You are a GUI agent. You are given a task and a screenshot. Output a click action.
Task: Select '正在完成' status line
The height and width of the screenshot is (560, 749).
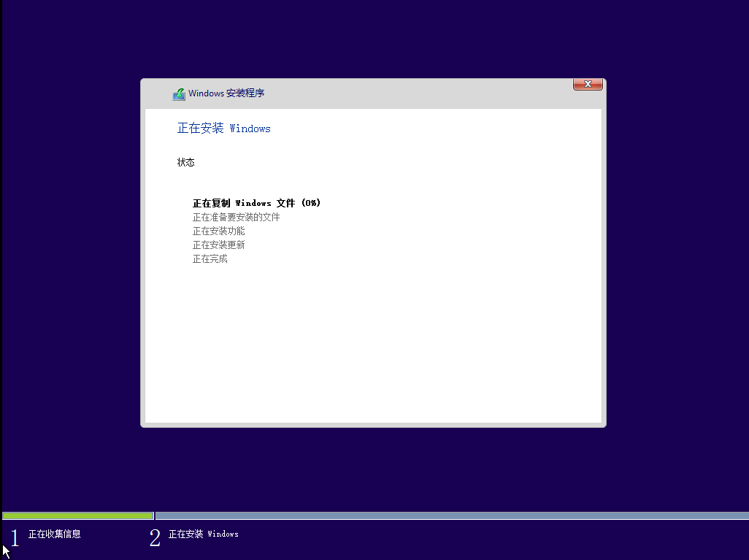click(x=210, y=258)
